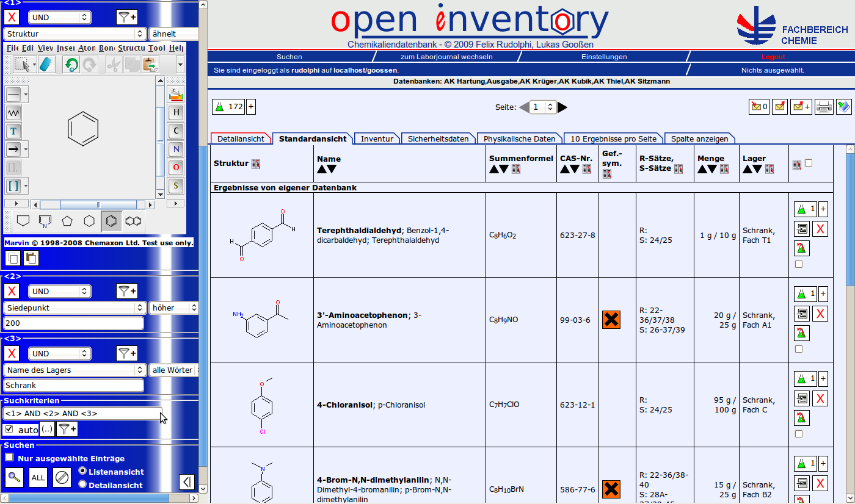The width and height of the screenshot is (855, 504).
Task: Sort Menge column descending
Action: [713, 169]
